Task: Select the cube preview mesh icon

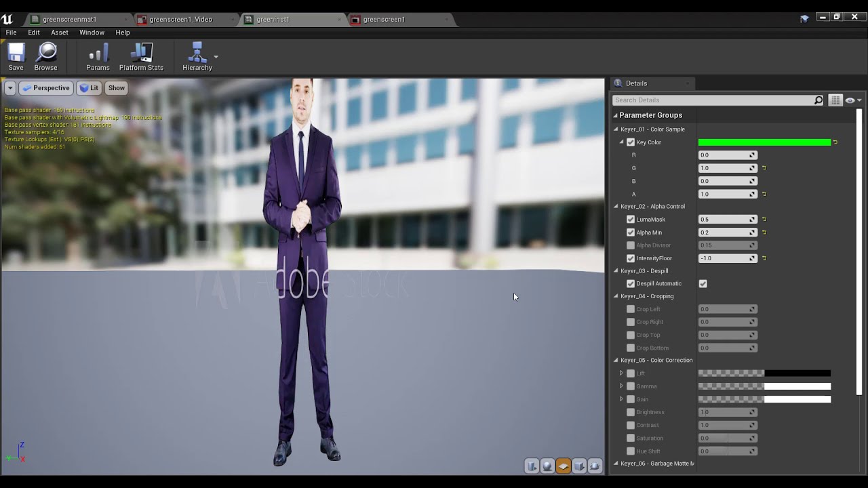Action: coord(579,466)
